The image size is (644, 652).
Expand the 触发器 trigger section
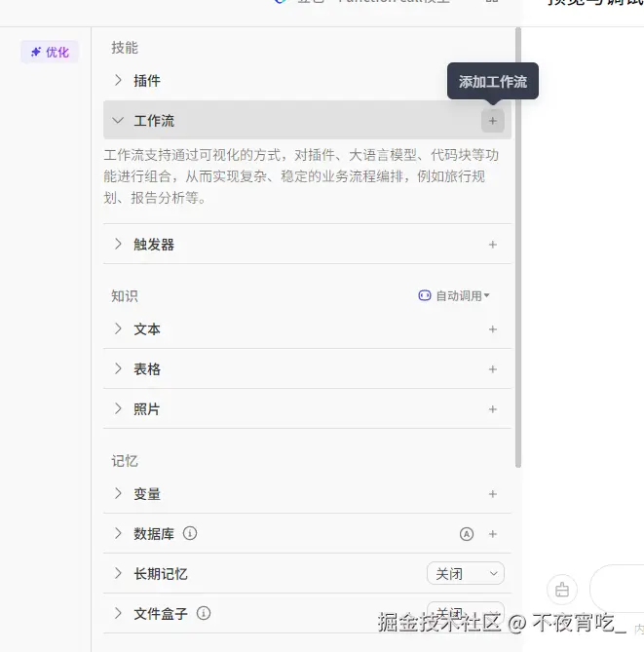click(x=118, y=244)
